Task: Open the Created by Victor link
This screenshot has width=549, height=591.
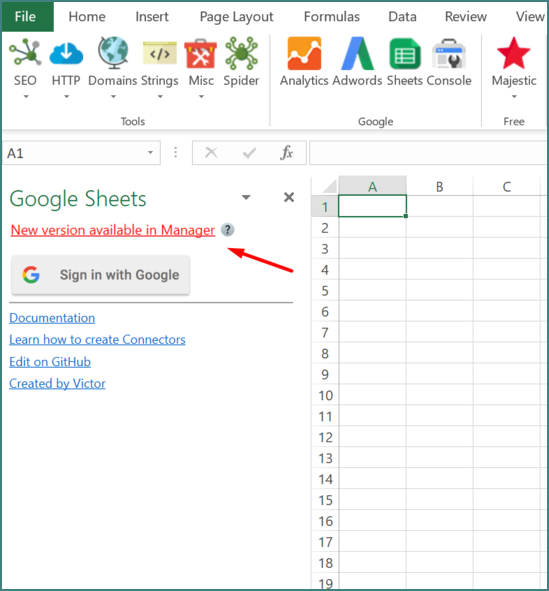Action: click(57, 384)
